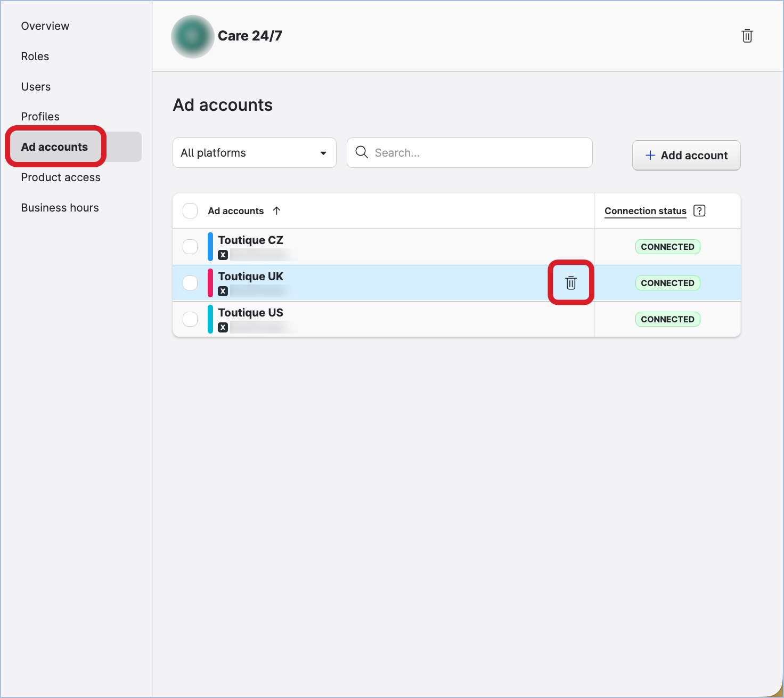Click inside the Search field
This screenshot has height=698, width=784.
(x=469, y=152)
